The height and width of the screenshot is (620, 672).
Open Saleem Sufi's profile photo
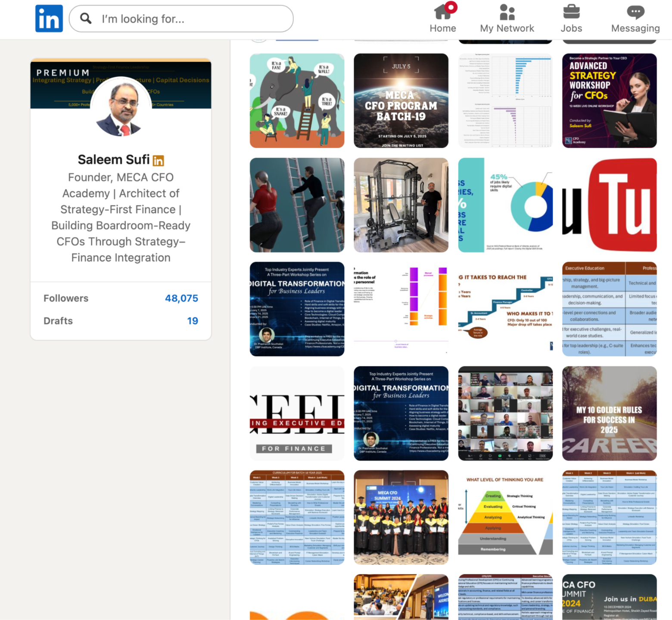121,107
